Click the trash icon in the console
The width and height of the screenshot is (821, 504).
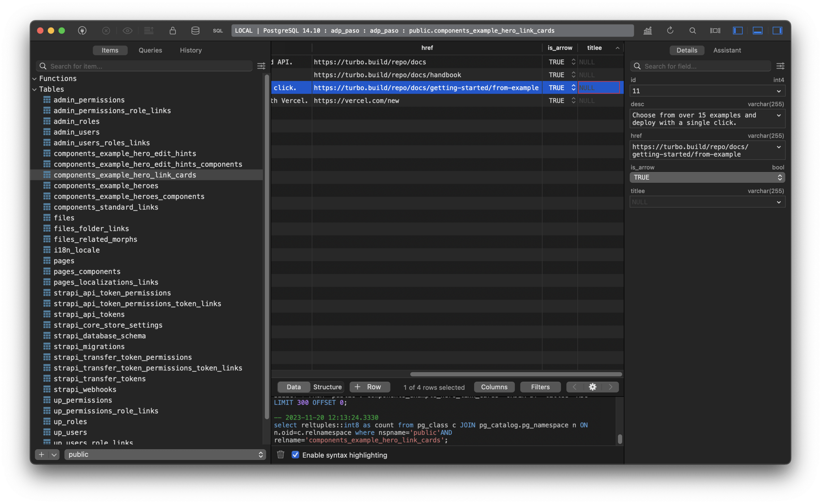coord(281,455)
